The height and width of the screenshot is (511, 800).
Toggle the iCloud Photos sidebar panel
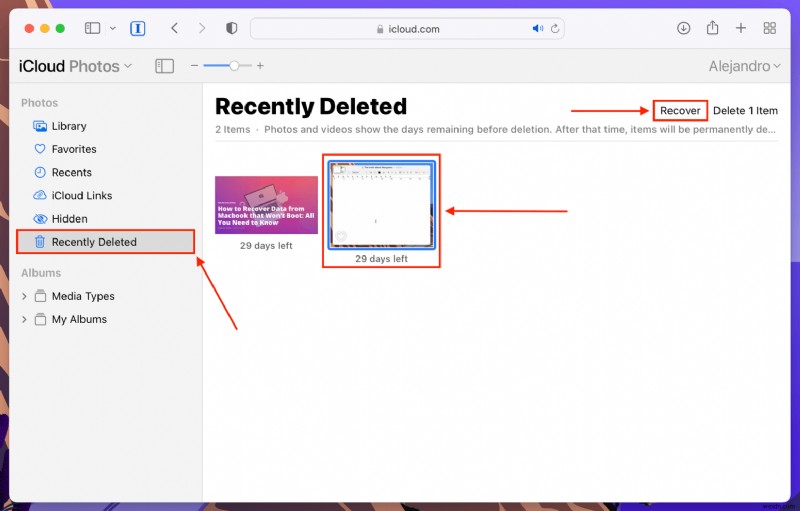click(x=164, y=66)
